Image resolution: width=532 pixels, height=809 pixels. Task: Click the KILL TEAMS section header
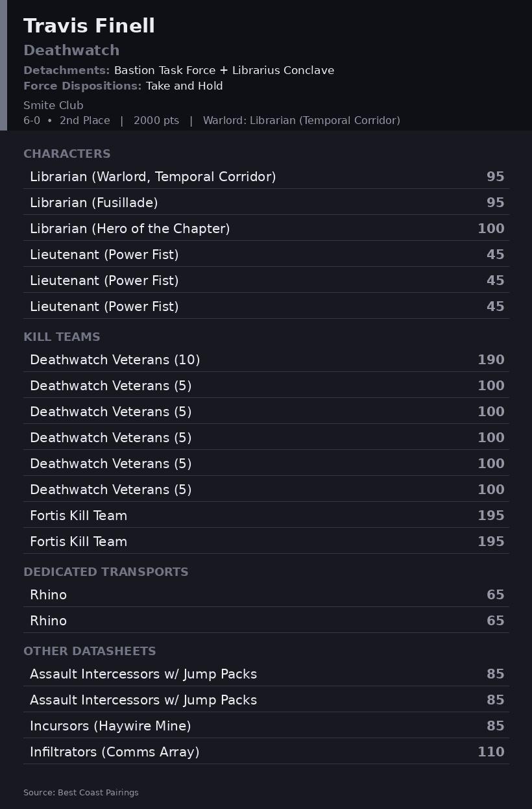point(62,337)
